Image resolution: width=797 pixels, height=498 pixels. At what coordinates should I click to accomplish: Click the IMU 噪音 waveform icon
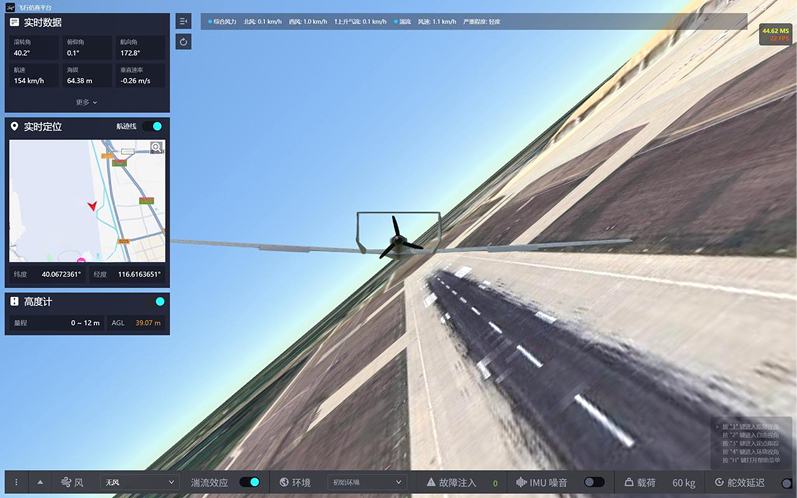point(521,482)
